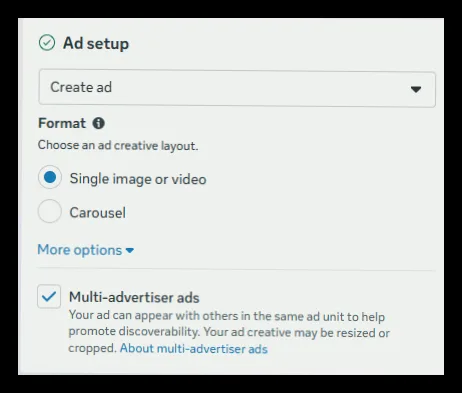Click the "Choose an ad creative layout." text
The image size is (462, 393).
118,146
